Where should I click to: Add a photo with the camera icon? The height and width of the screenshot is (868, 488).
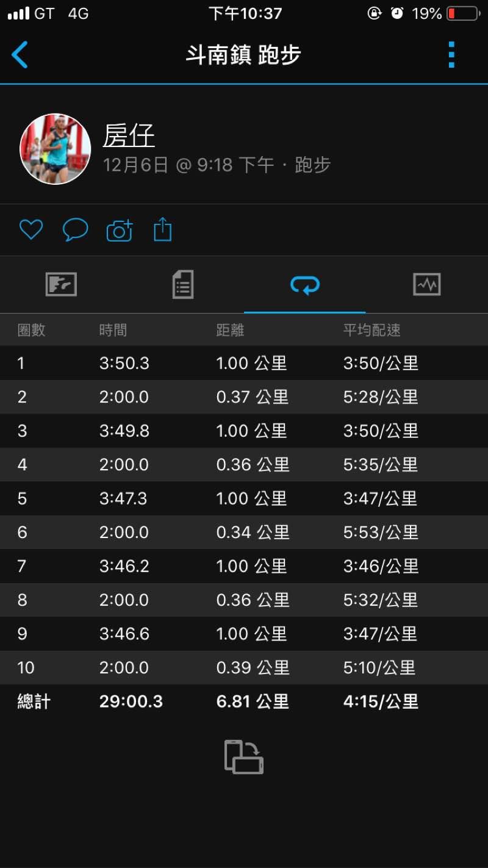(120, 230)
